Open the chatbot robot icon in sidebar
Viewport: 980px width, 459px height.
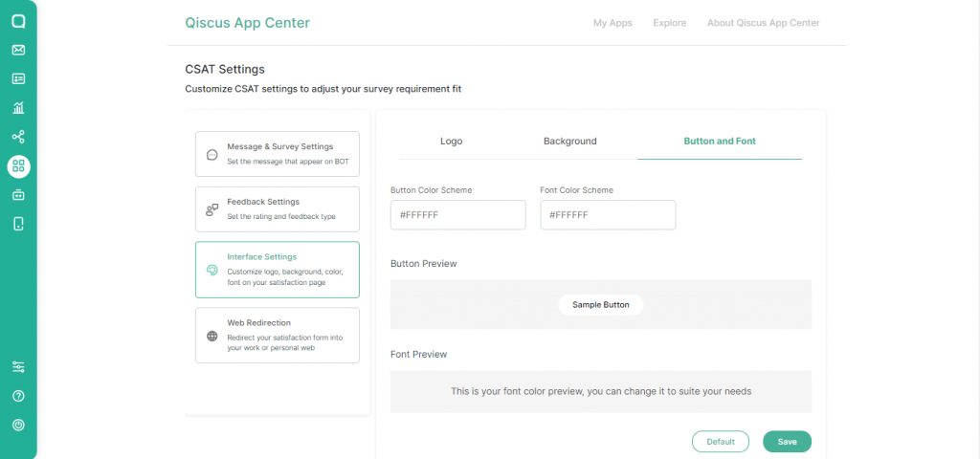[x=18, y=195]
